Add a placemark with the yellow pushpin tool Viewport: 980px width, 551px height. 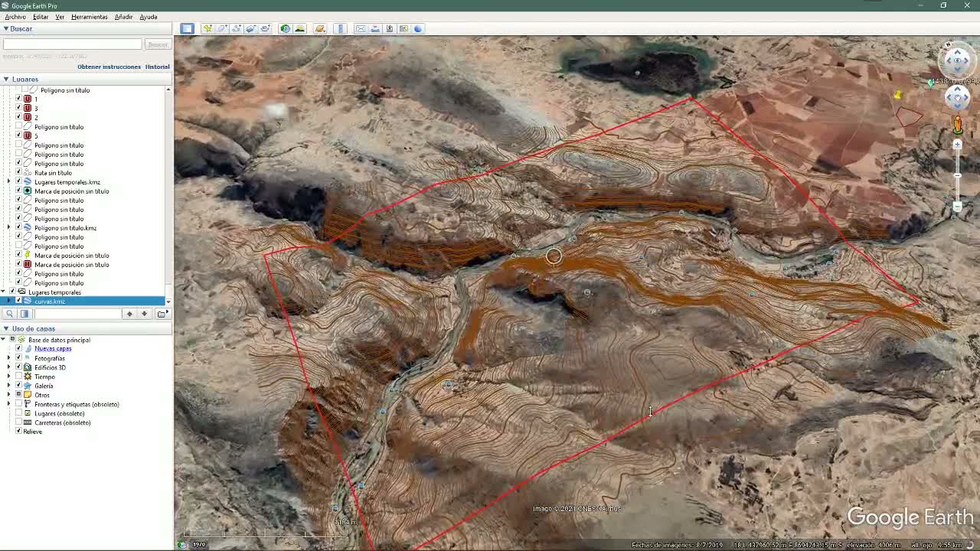click(207, 28)
